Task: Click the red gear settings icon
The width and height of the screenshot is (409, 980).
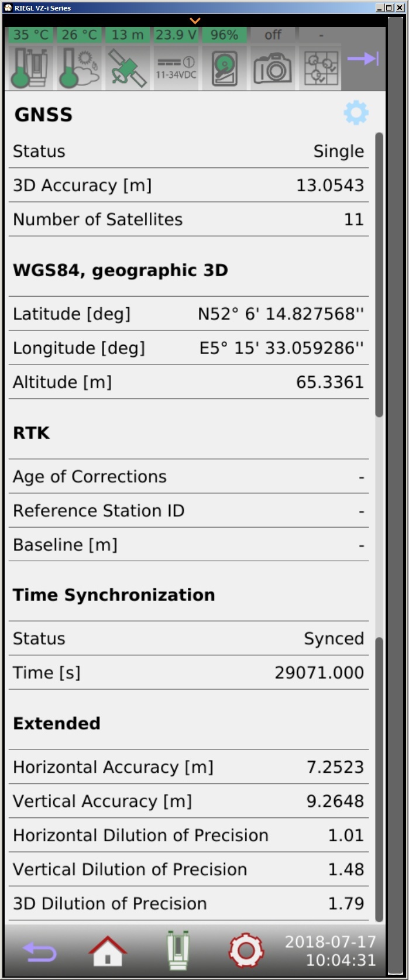Action: 246,950
